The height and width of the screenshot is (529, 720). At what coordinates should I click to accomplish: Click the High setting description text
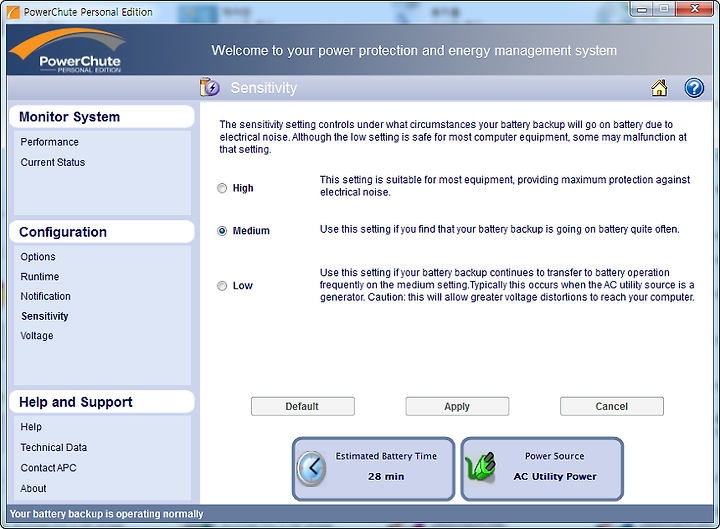point(505,186)
